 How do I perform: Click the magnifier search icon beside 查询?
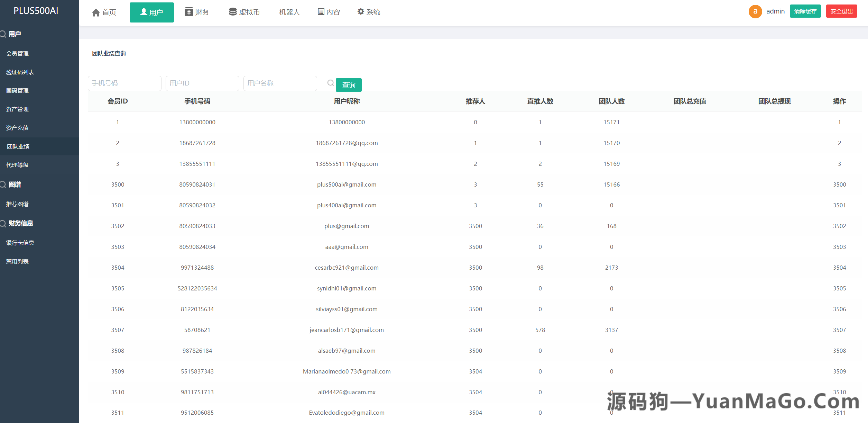[331, 83]
